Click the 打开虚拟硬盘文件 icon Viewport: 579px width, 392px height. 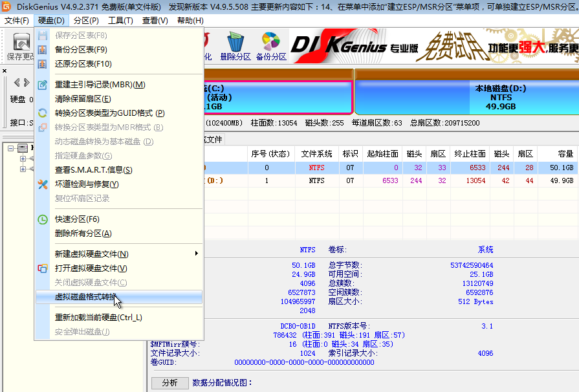(42, 268)
